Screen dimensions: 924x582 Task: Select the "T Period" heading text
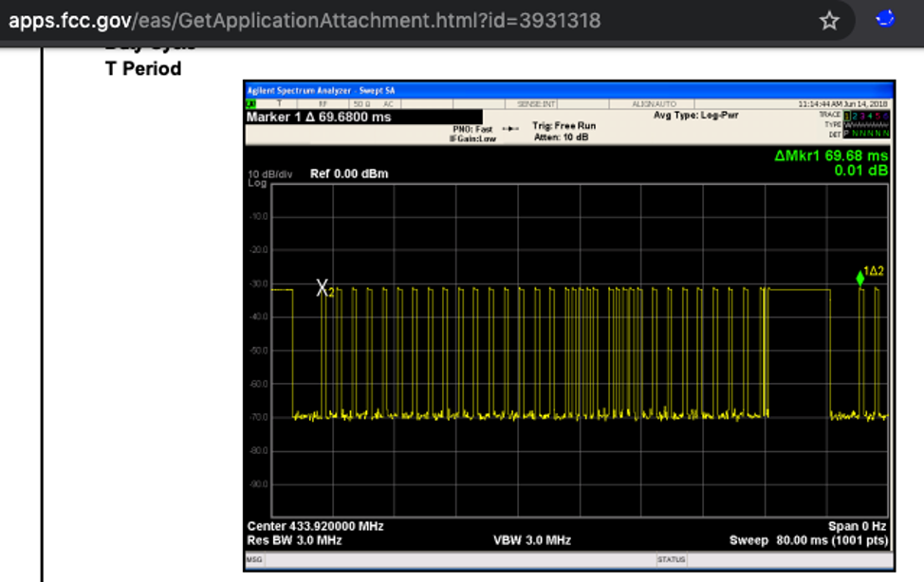pyautogui.click(x=143, y=69)
